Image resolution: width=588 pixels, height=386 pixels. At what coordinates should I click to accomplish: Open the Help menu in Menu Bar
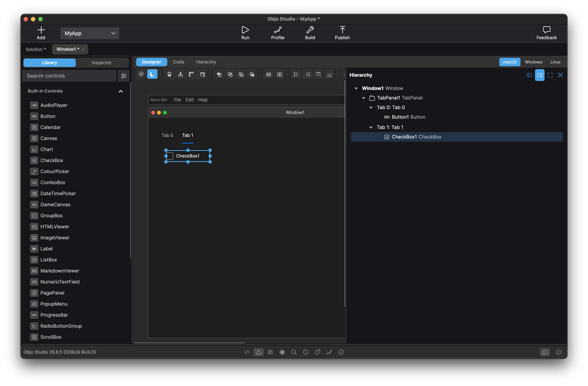(x=203, y=100)
